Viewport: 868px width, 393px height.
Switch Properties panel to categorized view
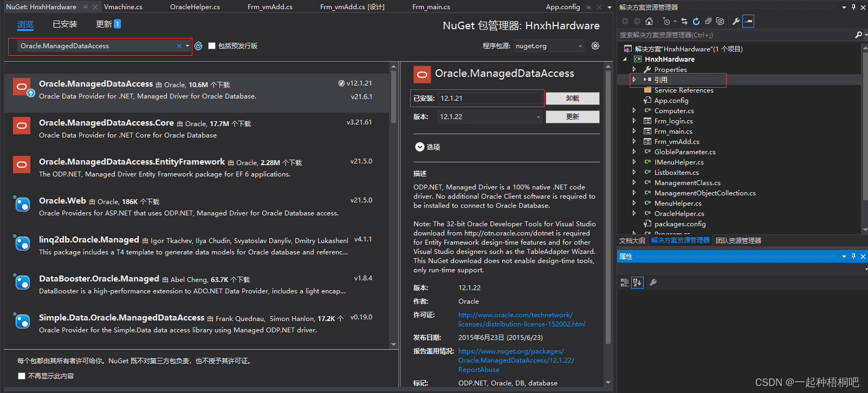(625, 282)
